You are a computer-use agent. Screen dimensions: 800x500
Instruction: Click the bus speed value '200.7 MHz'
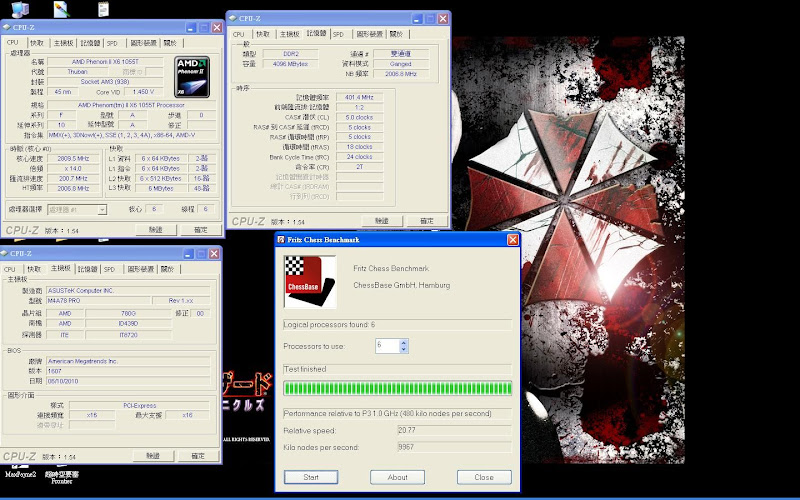tap(73, 179)
